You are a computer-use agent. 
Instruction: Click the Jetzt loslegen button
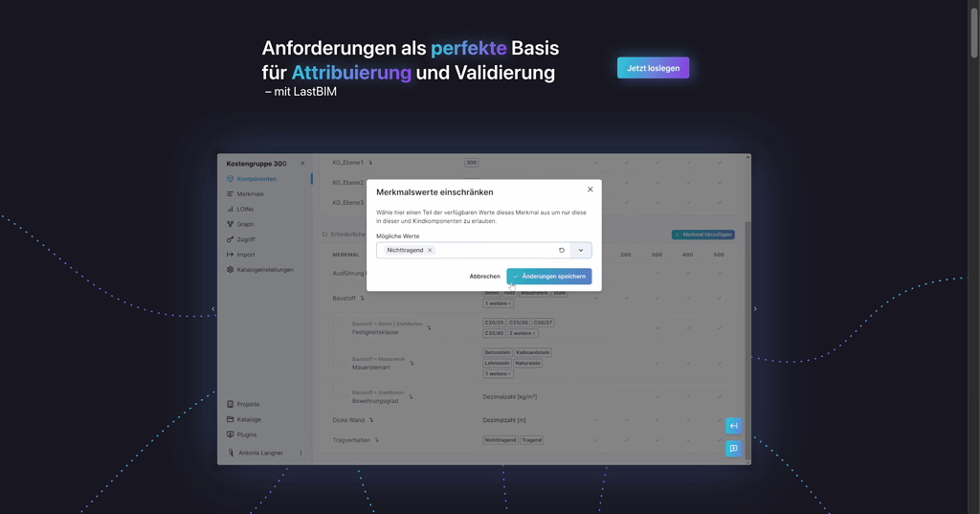pos(653,68)
